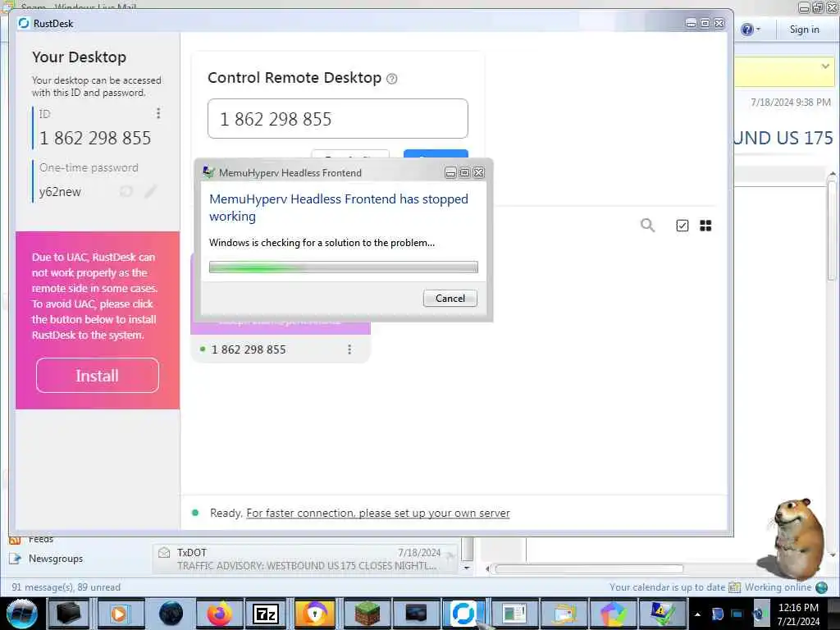Viewport: 840px width, 630px height.
Task: Open the set up your own server link
Action: point(377,514)
